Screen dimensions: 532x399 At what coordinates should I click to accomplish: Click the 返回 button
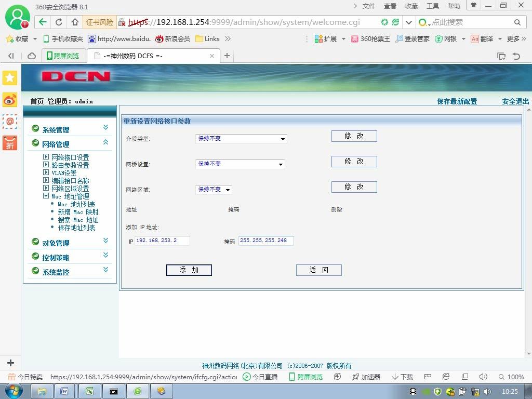(x=319, y=270)
